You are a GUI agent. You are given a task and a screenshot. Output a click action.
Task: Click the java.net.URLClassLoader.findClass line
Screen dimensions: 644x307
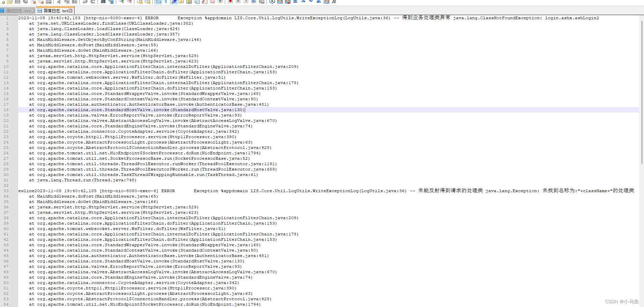(x=111, y=23)
